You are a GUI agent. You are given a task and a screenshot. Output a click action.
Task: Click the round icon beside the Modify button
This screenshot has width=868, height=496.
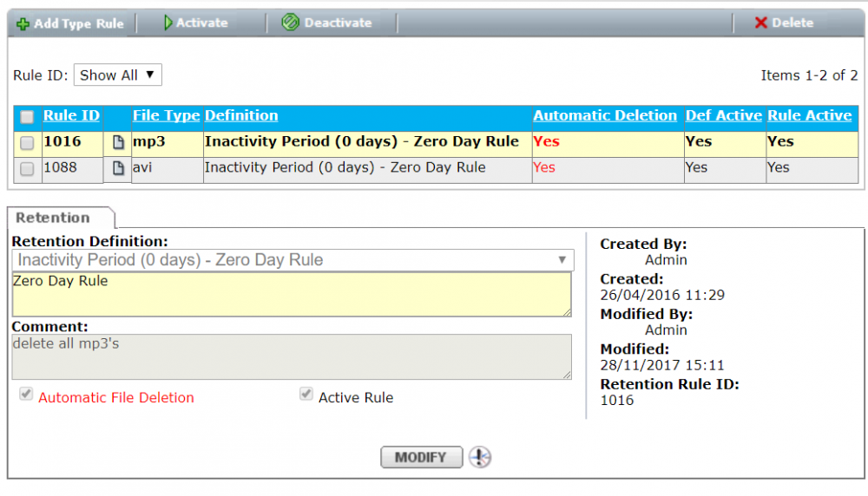[480, 457]
